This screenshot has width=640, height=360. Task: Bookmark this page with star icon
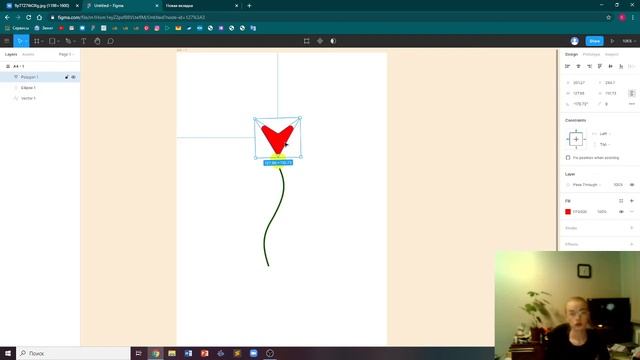pyautogui.click(x=609, y=18)
